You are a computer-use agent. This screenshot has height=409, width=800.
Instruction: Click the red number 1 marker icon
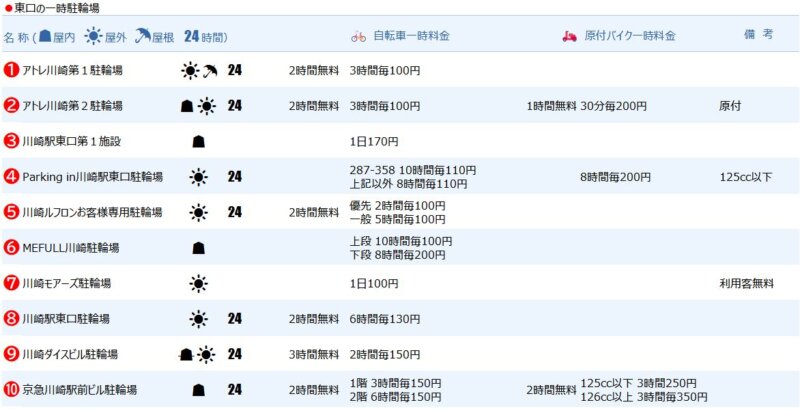coord(11,70)
